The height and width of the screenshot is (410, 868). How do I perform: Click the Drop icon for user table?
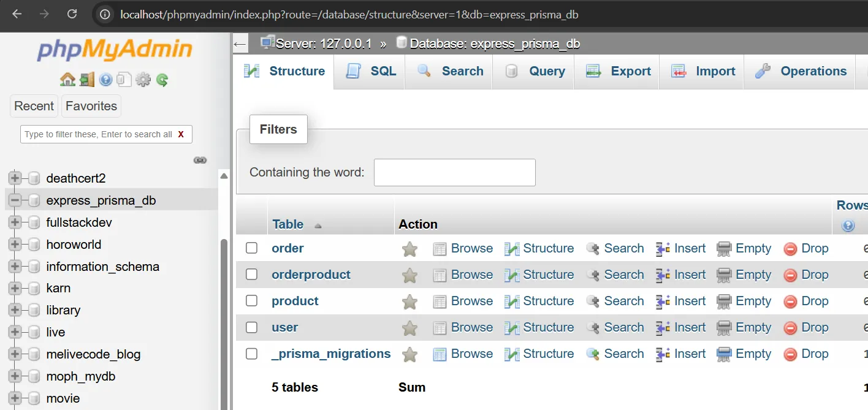791,328
